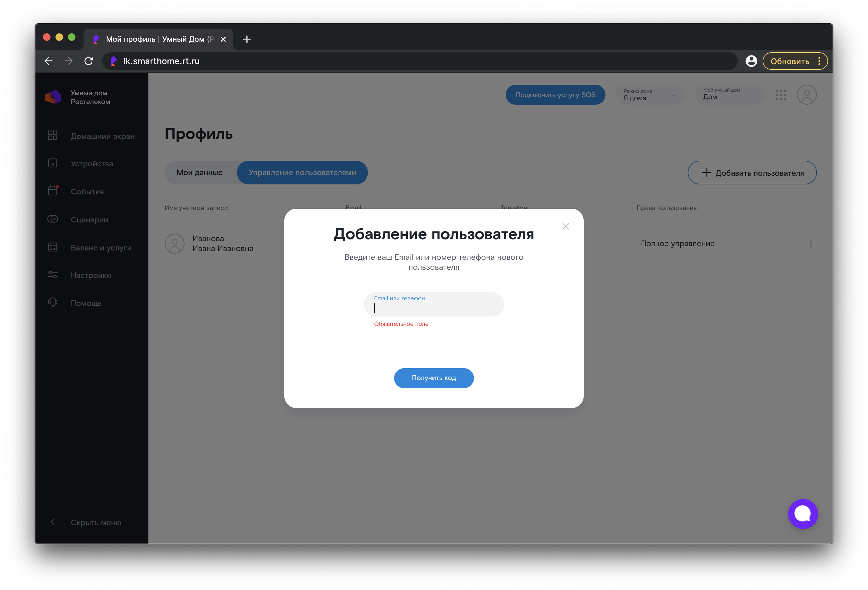
Task: Open the Настройки sliders icon
Action: [53, 275]
